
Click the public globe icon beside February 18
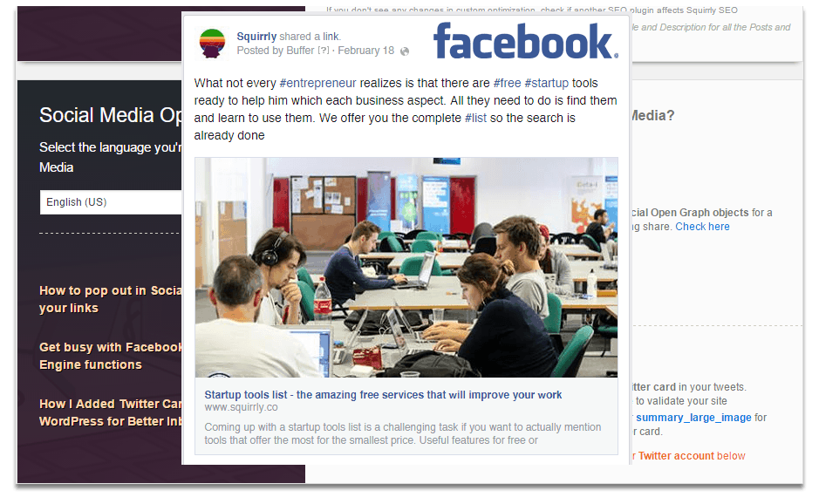[x=405, y=51]
